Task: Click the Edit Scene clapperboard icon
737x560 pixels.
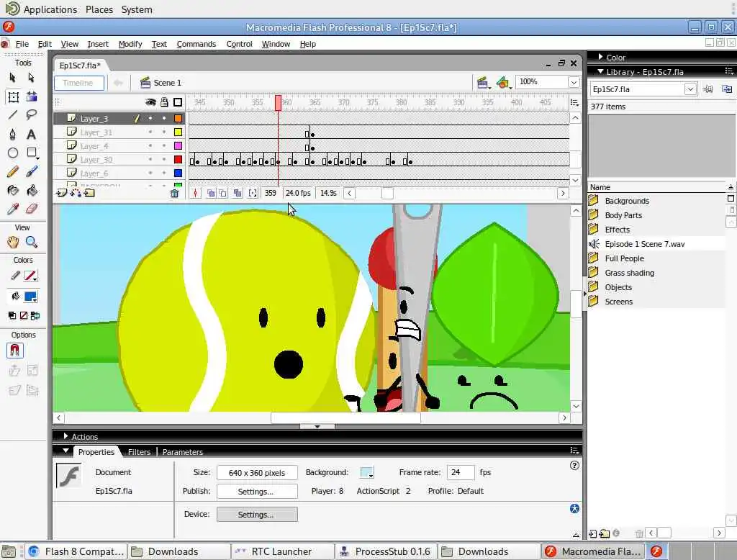Action: (483, 83)
